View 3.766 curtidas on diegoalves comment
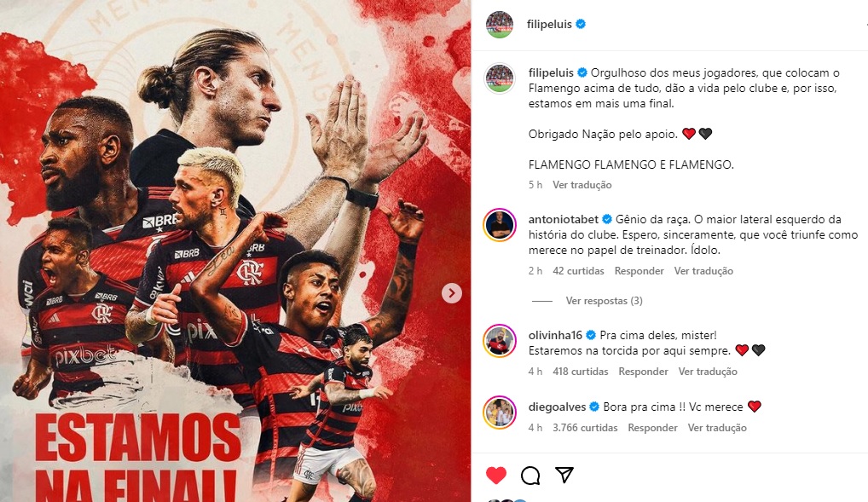 click(x=585, y=428)
